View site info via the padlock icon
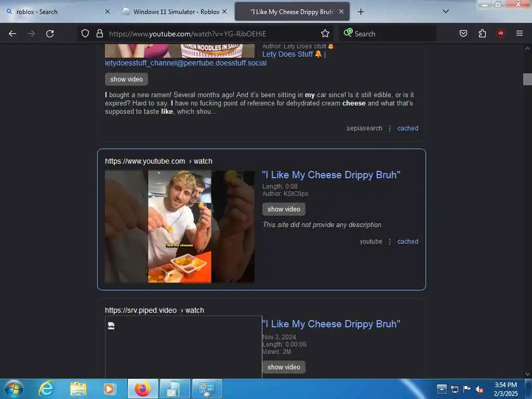Viewport: 532px width, 399px height. click(x=99, y=33)
